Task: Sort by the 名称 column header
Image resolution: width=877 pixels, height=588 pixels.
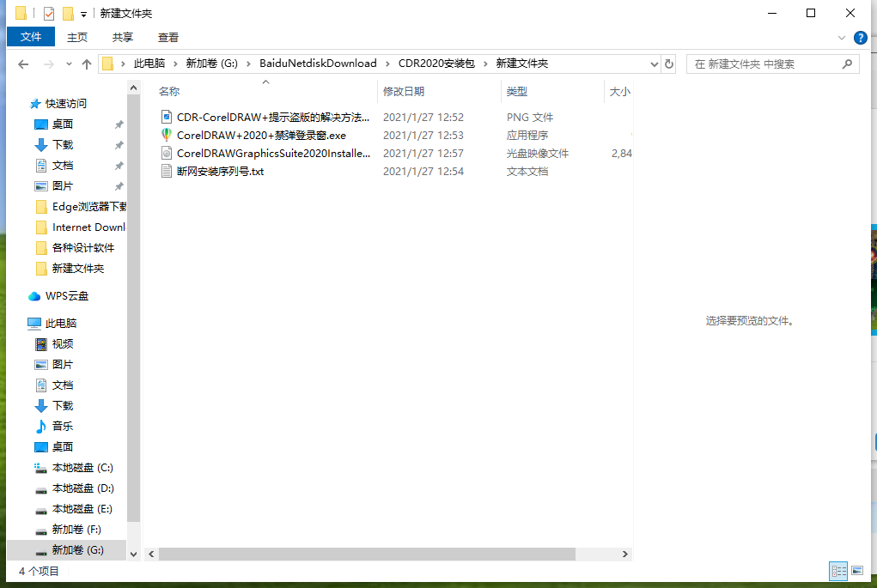Action: click(x=169, y=91)
